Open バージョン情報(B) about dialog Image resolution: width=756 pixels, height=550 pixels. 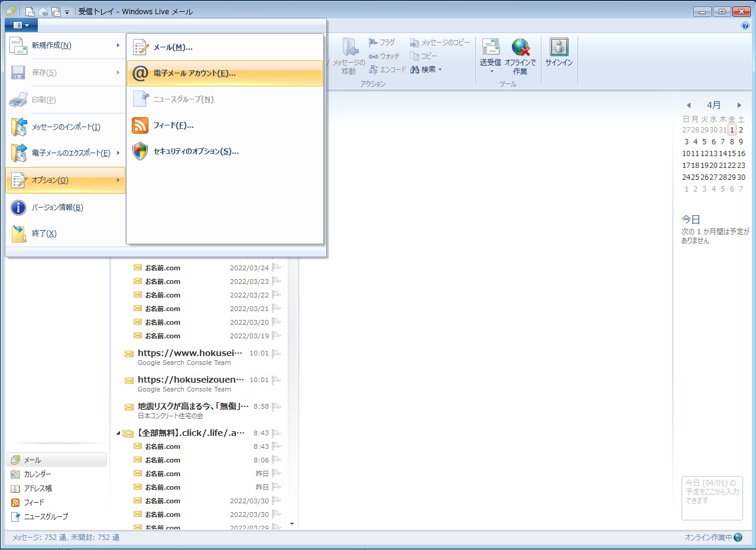65,208
